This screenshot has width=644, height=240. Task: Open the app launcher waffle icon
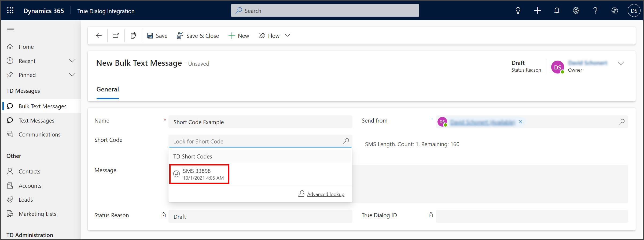[10, 11]
